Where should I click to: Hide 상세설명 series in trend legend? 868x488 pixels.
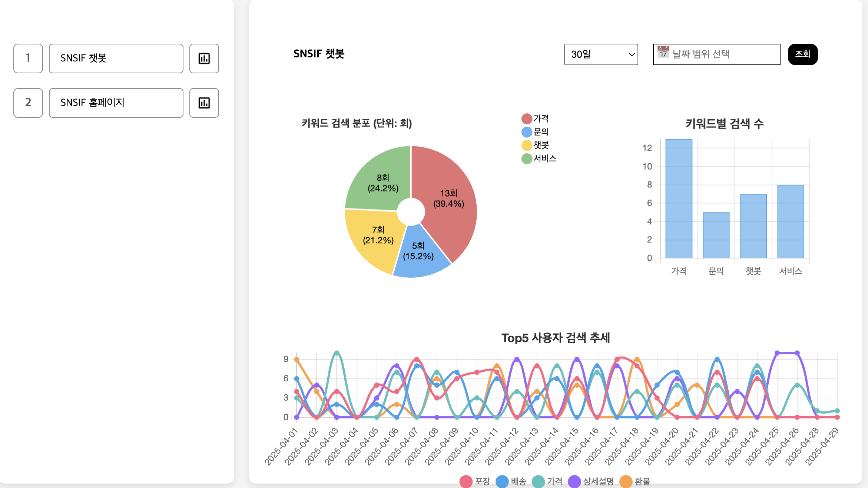click(574, 481)
